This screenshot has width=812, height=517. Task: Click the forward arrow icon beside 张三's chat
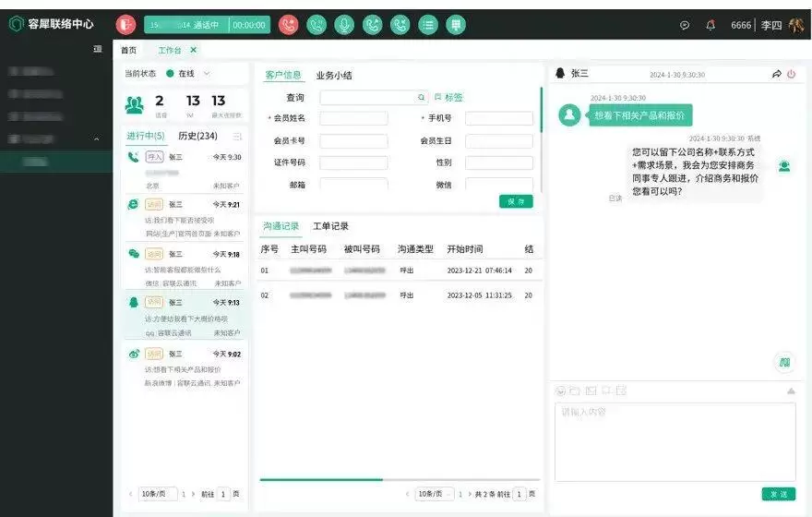[x=776, y=74]
